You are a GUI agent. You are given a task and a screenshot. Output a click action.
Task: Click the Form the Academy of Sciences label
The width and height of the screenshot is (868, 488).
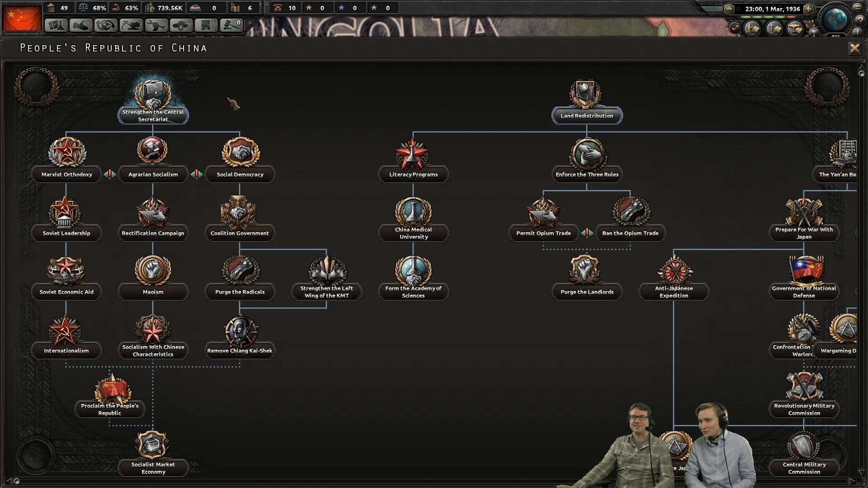click(413, 292)
